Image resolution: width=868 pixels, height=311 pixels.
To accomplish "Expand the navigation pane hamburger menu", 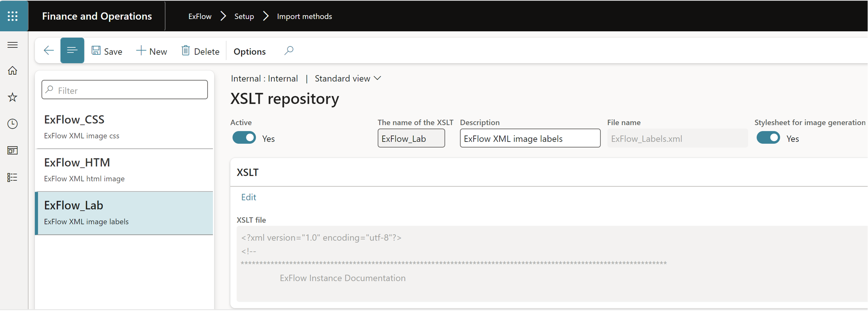I will (x=13, y=45).
